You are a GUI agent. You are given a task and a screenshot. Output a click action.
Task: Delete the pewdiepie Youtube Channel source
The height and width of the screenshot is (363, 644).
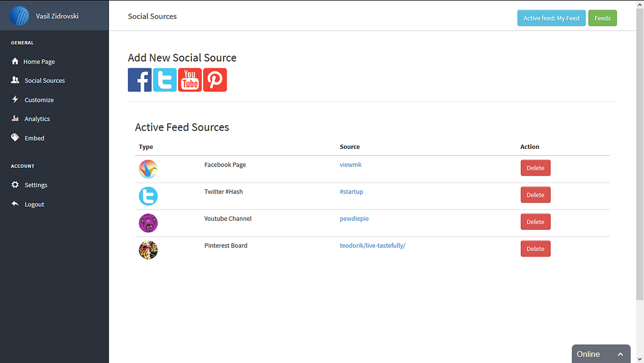click(x=536, y=222)
